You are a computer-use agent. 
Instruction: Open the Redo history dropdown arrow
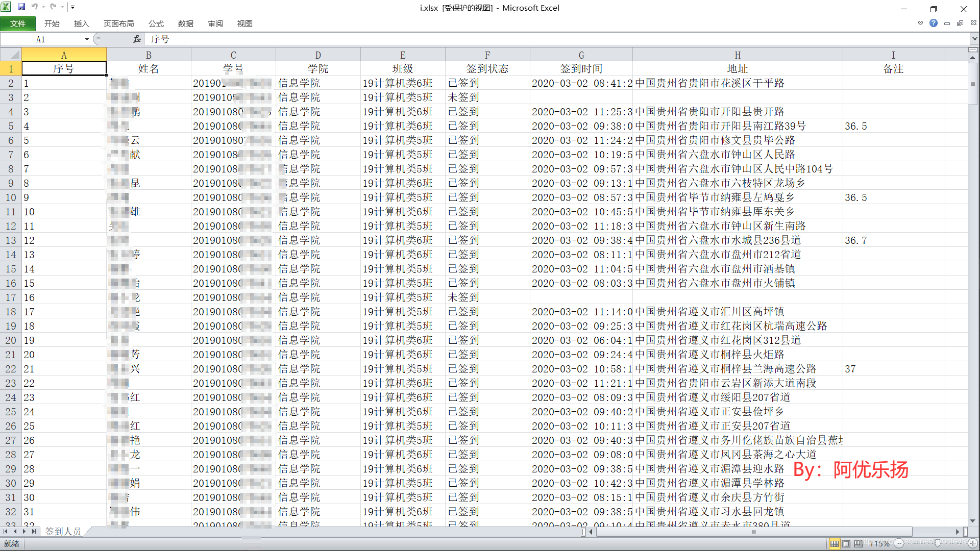click(62, 7)
